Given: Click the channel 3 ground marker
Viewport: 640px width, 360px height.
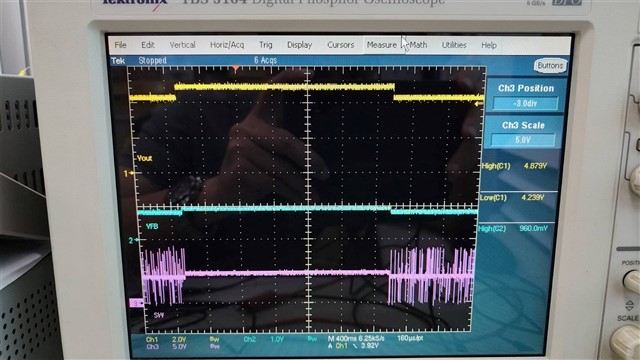Looking at the screenshot, I should [x=136, y=303].
